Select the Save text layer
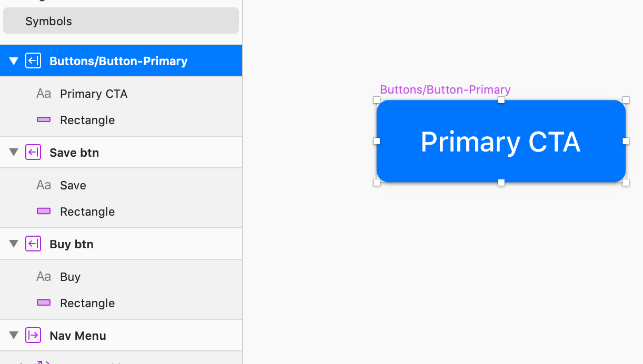643x364 pixels. click(73, 185)
